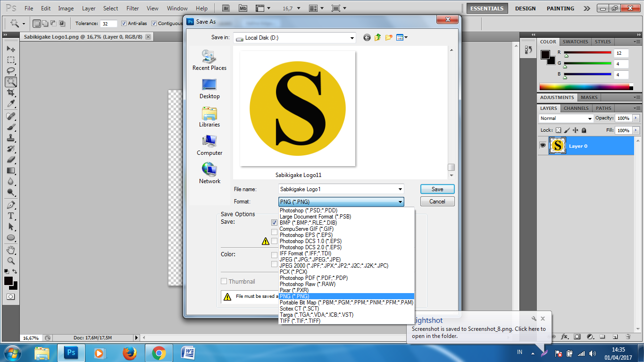Create a new layer in Layers panel
The image size is (644, 362).
point(615,337)
